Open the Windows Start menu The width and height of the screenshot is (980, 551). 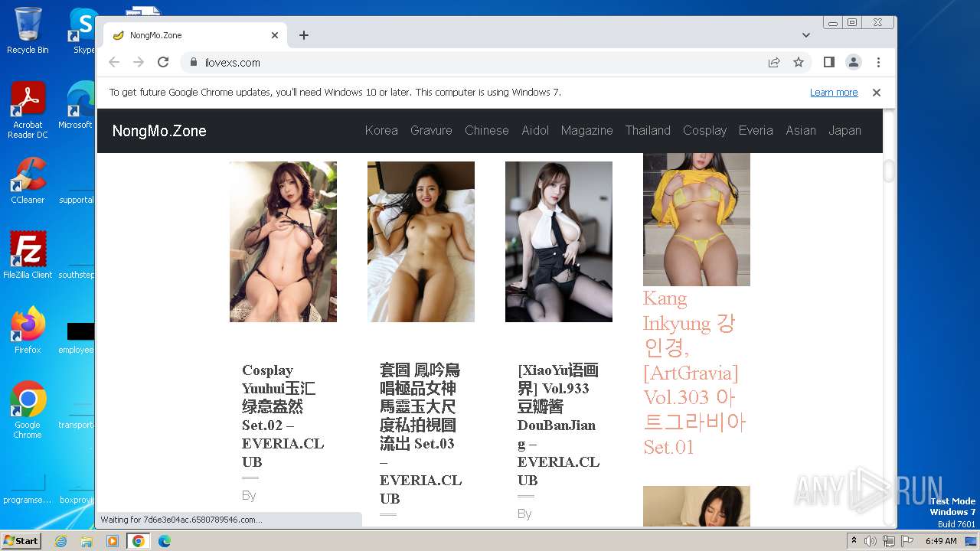21,540
